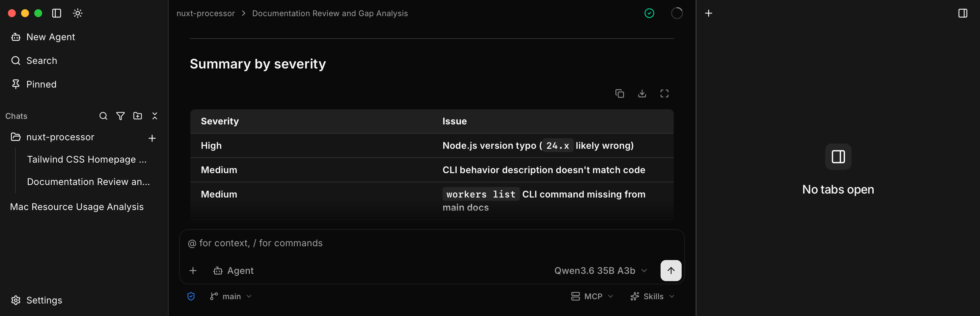This screenshot has height=316, width=980.
Task: Focus the message input field
Action: 431,243
